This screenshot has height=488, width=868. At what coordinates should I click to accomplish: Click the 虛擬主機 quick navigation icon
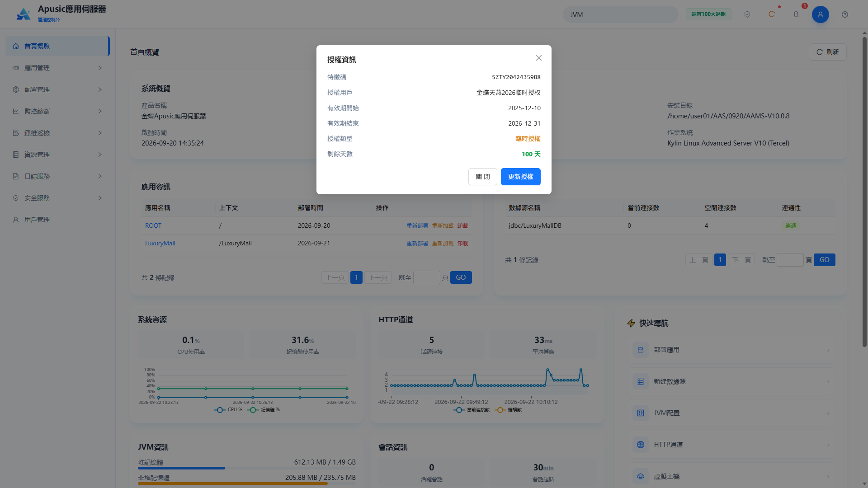(x=641, y=476)
